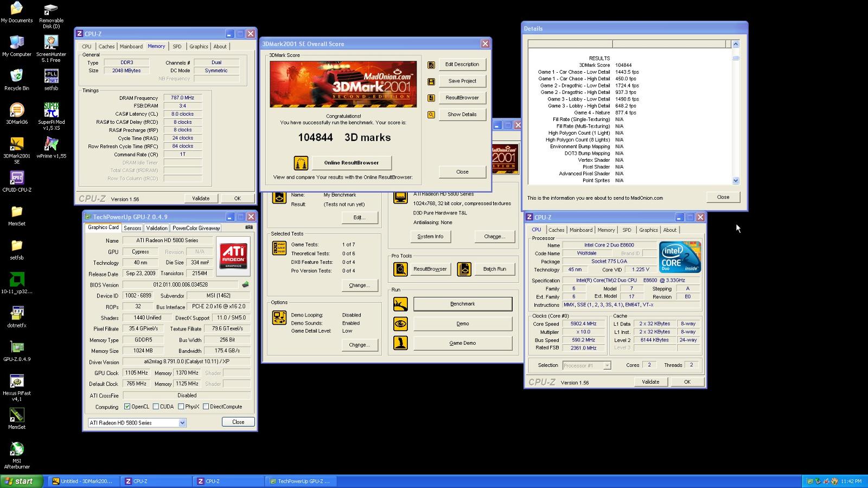Screen dimensions: 868x488
Task: Close the Details window with Close button
Action: coord(723,197)
